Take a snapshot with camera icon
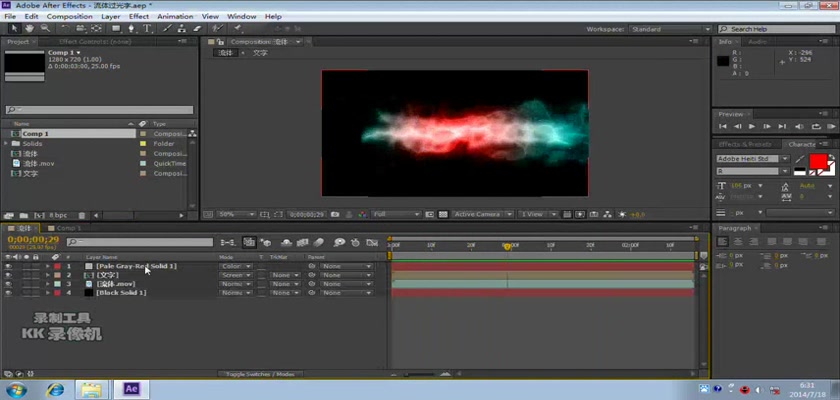The width and height of the screenshot is (840, 400). (x=335, y=214)
